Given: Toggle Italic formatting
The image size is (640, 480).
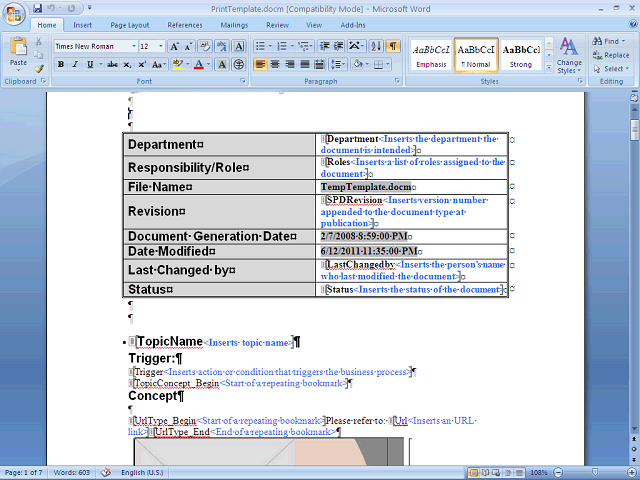Looking at the screenshot, I should [x=76, y=64].
